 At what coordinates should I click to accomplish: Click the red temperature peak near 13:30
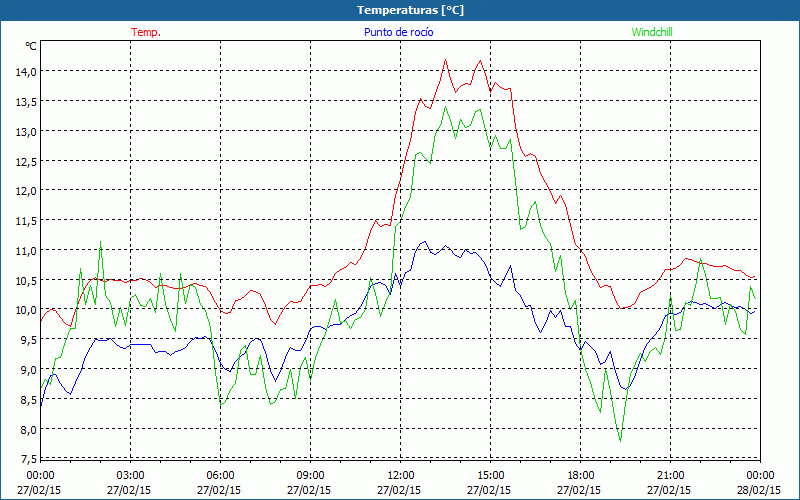pos(445,60)
